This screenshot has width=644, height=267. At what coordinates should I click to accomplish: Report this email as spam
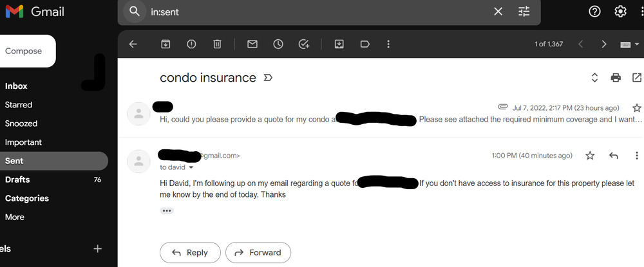tap(191, 44)
